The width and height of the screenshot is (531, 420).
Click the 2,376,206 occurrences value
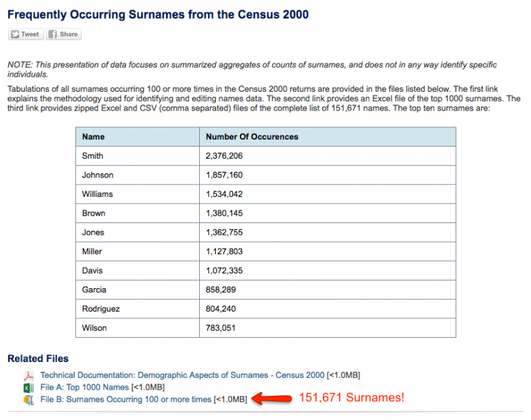coord(224,156)
